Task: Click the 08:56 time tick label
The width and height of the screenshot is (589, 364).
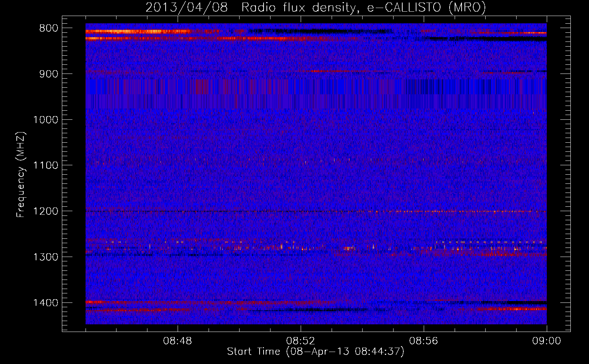Action: (424, 341)
